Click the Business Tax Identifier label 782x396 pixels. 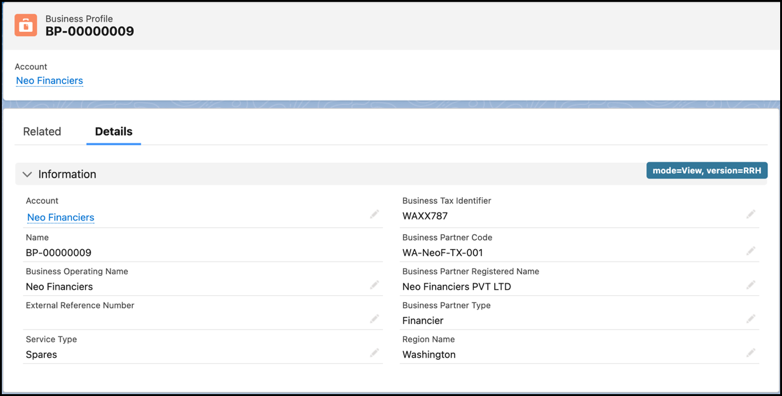tap(447, 200)
